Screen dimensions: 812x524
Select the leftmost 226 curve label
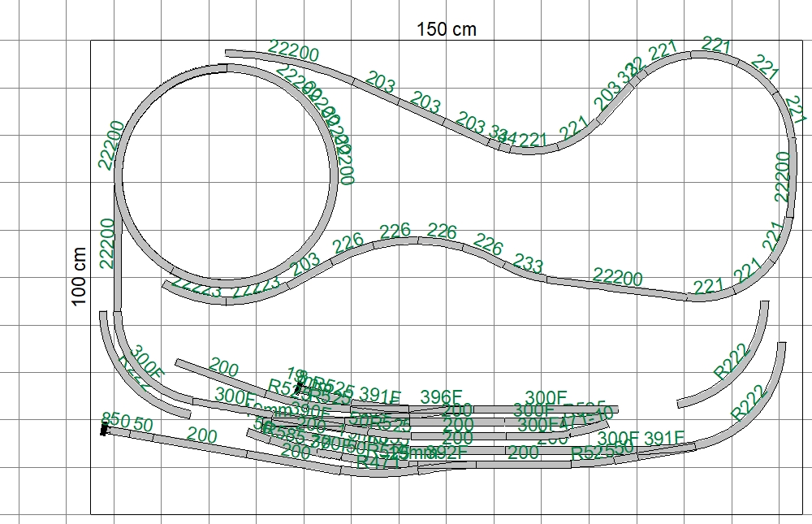tap(348, 242)
